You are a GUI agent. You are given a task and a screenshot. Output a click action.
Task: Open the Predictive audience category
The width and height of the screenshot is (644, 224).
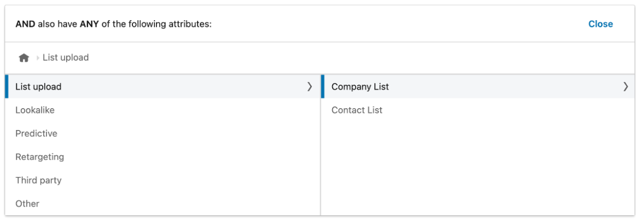pos(36,134)
